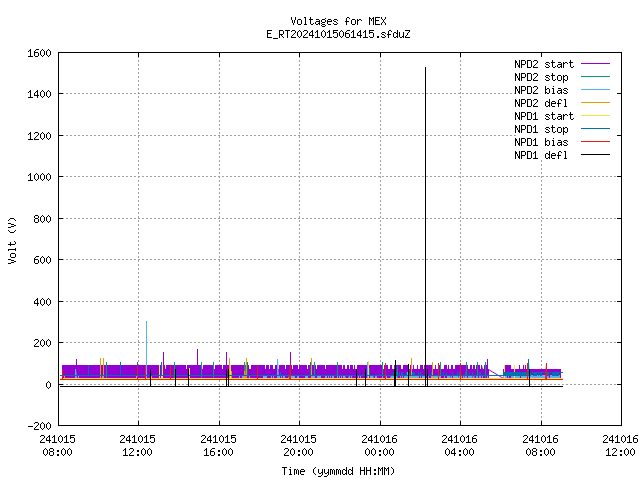Click the yellow line sample for NPD1 start
This screenshot has width=640, height=480.
coord(595,116)
